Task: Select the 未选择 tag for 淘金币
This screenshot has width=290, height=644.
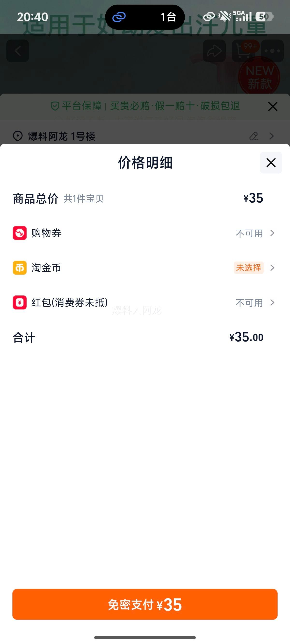Action: pyautogui.click(x=248, y=268)
